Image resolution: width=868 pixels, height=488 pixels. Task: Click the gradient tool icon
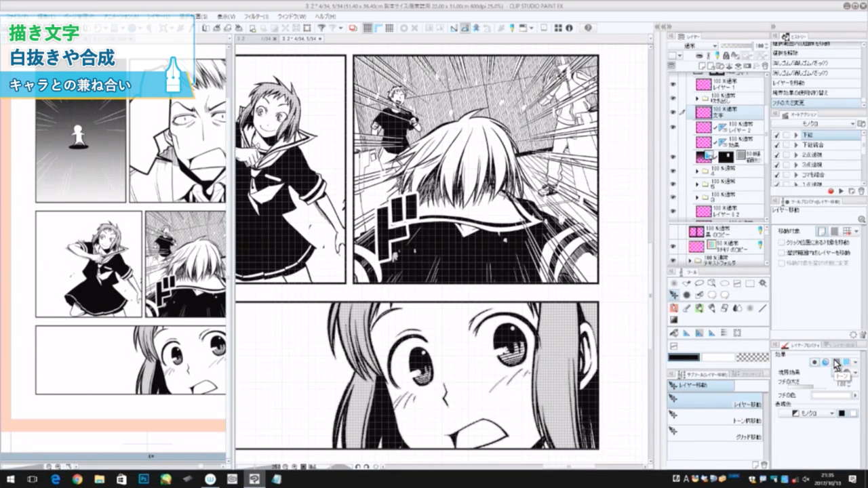click(674, 320)
